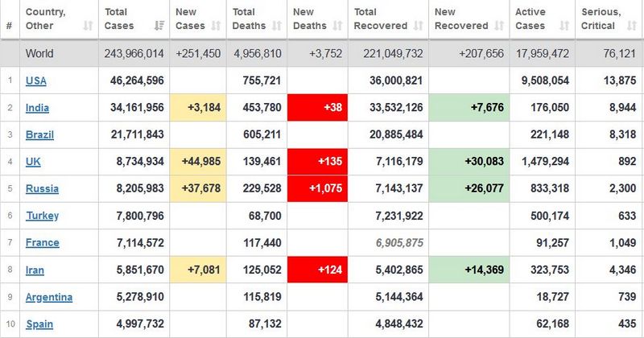Select Argentina total cases 5,278,910
Viewport: 644px width, 338px height.
(x=140, y=297)
